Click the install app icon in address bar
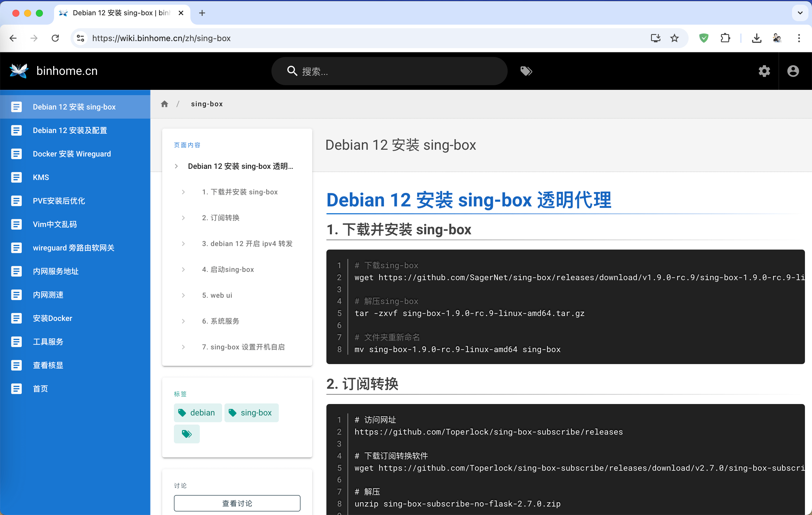The image size is (812, 515). [655, 38]
